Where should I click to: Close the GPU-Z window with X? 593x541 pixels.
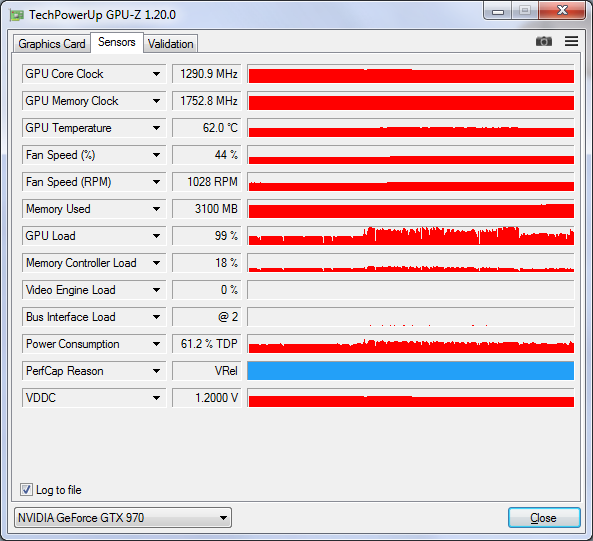[562, 11]
